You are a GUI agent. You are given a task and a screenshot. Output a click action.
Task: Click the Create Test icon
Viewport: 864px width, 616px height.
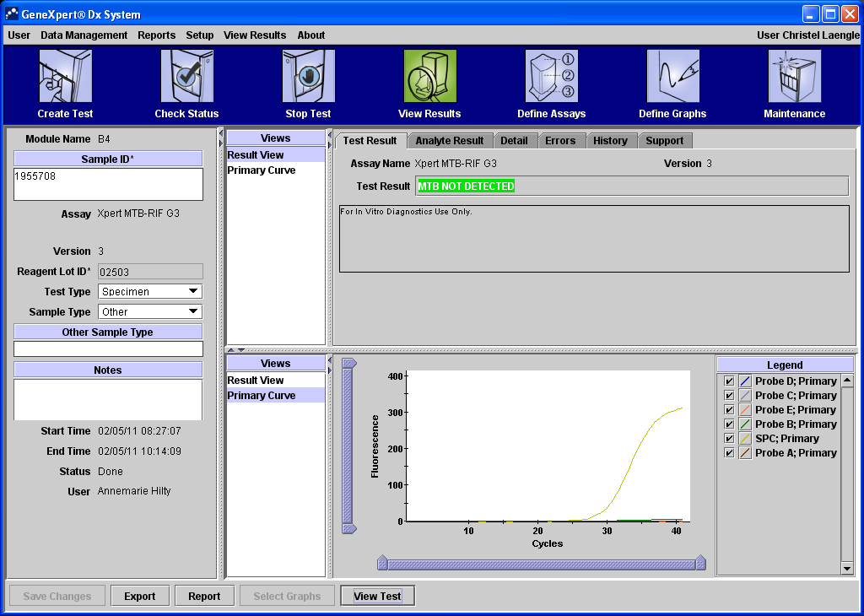[x=65, y=77]
